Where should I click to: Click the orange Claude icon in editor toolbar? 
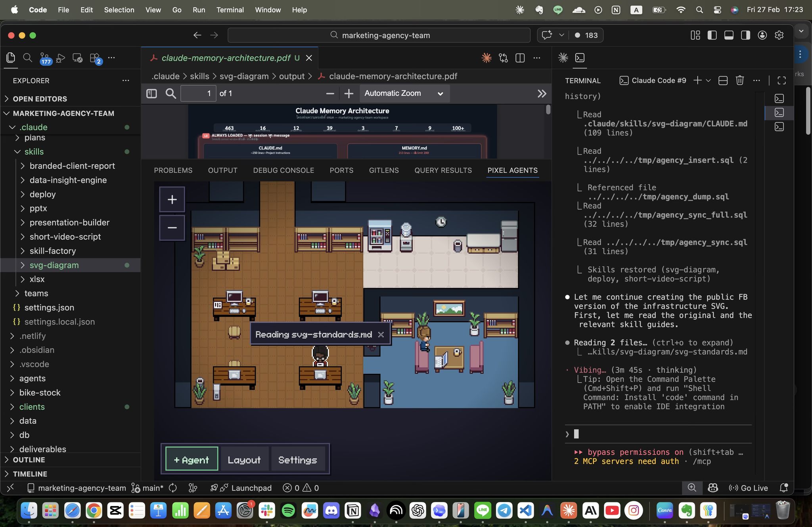(x=486, y=58)
